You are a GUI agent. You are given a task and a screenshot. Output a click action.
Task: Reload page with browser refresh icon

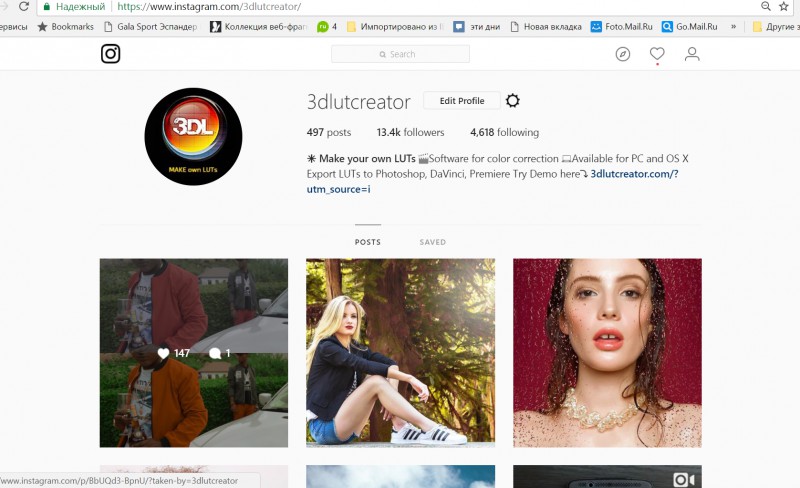pyautogui.click(x=23, y=6)
